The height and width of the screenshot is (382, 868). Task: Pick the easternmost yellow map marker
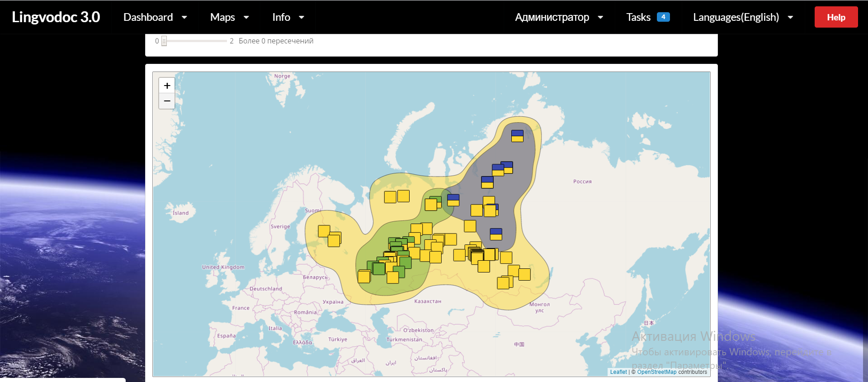pyautogui.click(x=524, y=274)
